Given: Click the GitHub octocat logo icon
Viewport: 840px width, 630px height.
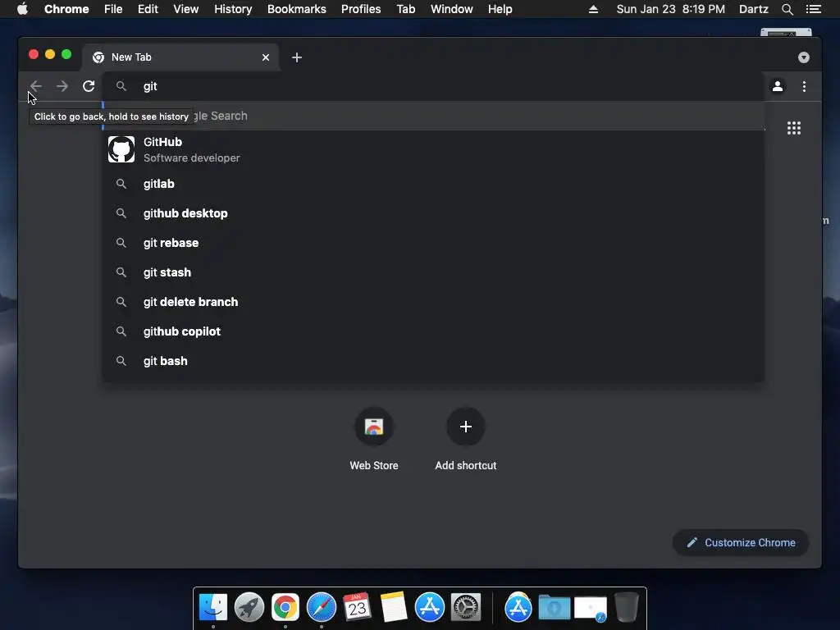Looking at the screenshot, I should [x=121, y=149].
